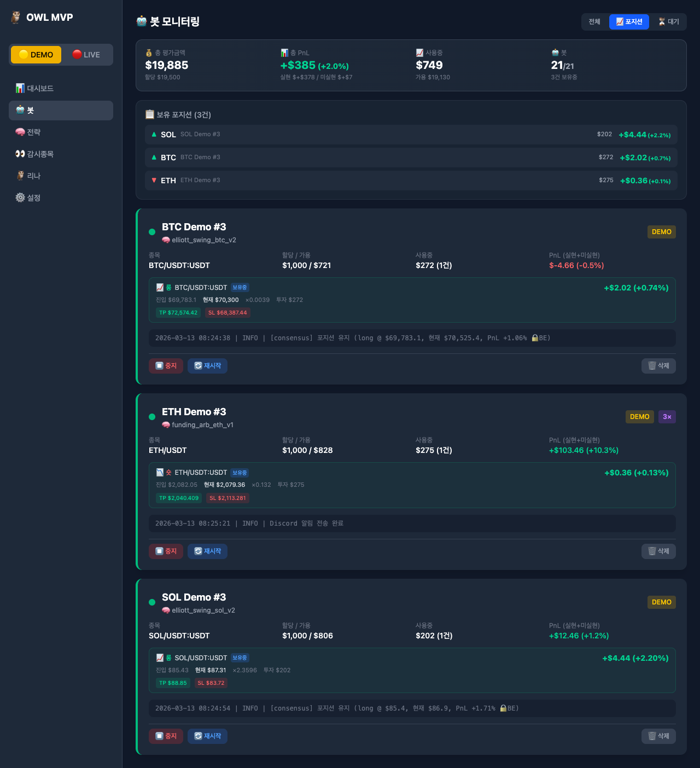The width and height of the screenshot is (700, 768).
Task: Open the 대기 tab
Action: 669,22
